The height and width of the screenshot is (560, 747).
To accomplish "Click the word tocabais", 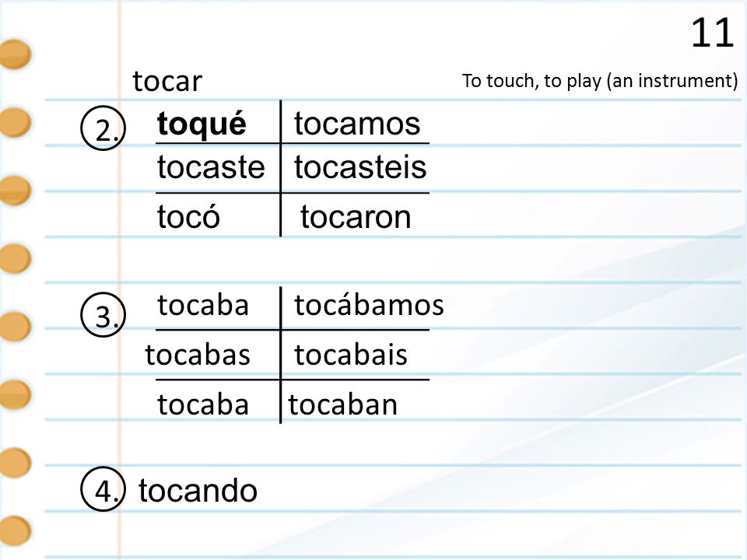I will click(351, 355).
